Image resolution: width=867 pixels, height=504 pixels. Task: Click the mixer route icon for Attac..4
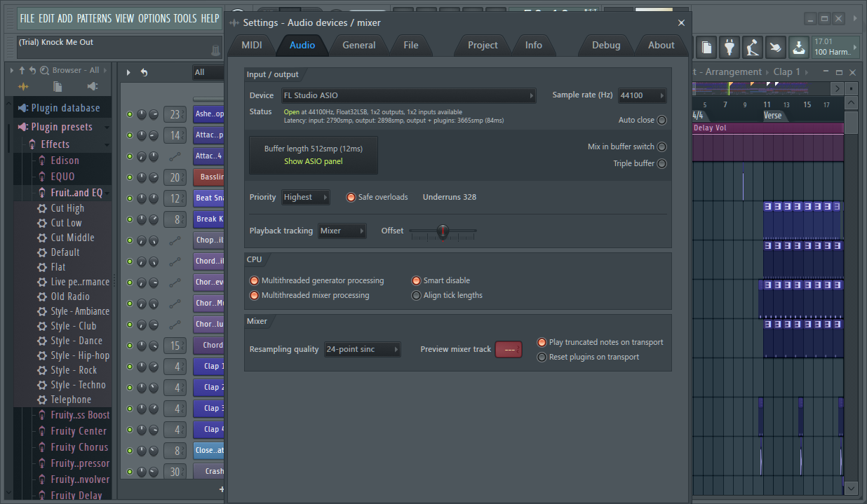pyautogui.click(x=175, y=156)
